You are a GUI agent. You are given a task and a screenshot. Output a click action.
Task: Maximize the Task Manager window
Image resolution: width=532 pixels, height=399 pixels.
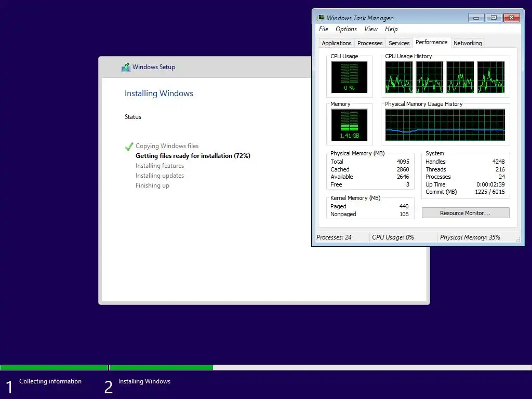494,18
